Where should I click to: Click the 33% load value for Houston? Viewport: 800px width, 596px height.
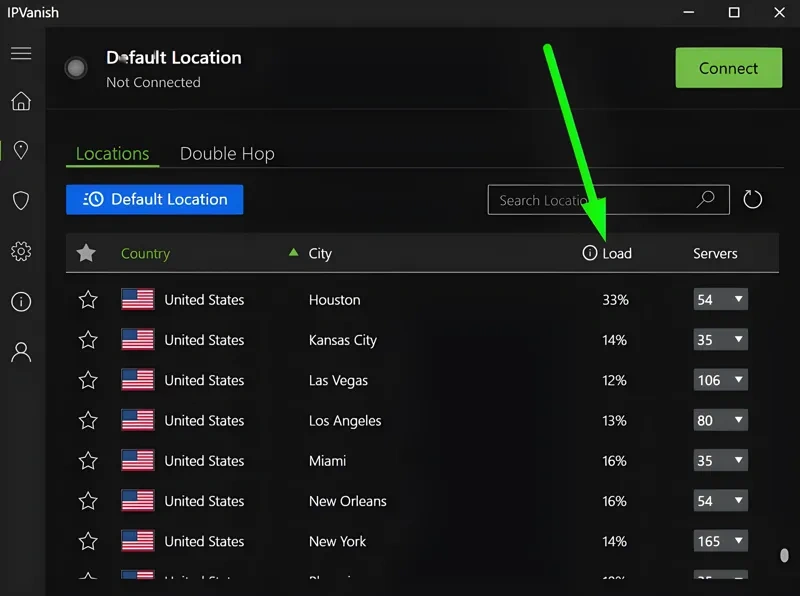point(615,300)
